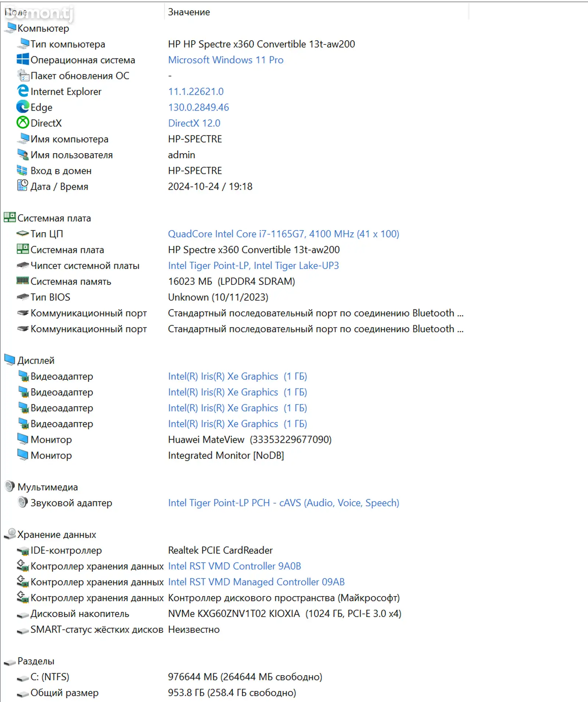Click the Мультимедиа speaker icon
Image resolution: width=588 pixels, height=702 pixels.
coord(10,486)
